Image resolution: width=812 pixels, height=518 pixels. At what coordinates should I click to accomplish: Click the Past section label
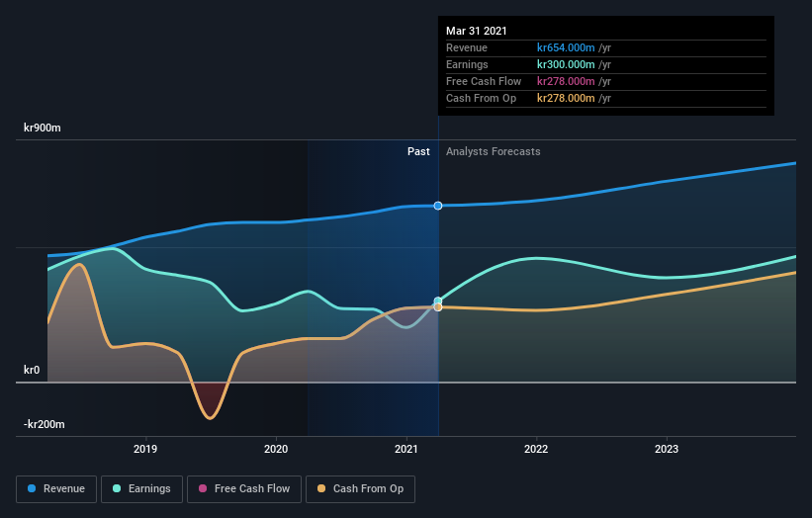(x=418, y=151)
